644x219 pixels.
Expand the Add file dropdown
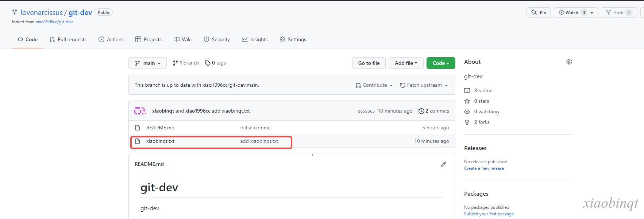pyautogui.click(x=406, y=63)
